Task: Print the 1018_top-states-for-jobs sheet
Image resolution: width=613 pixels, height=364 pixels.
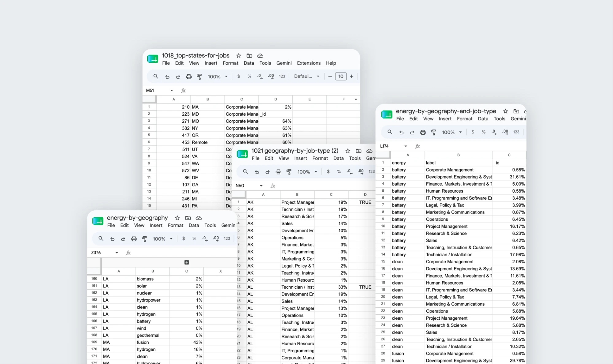Action: pos(189,77)
